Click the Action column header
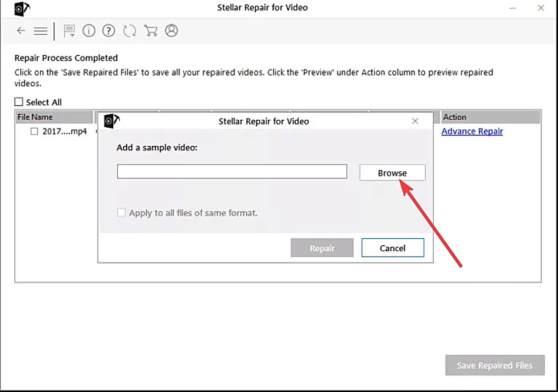Viewport: 558px width, 392px height. (491, 117)
